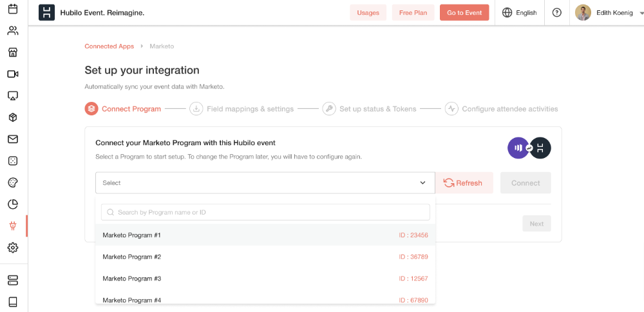Screen dimensions: 644x312
Task: Click the Free Plan button
Action: point(413,13)
